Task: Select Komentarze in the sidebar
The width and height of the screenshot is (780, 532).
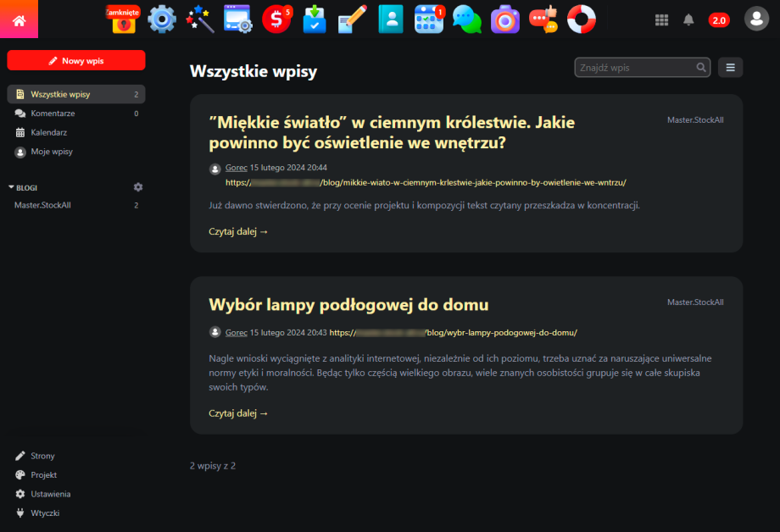Action: [x=53, y=114]
